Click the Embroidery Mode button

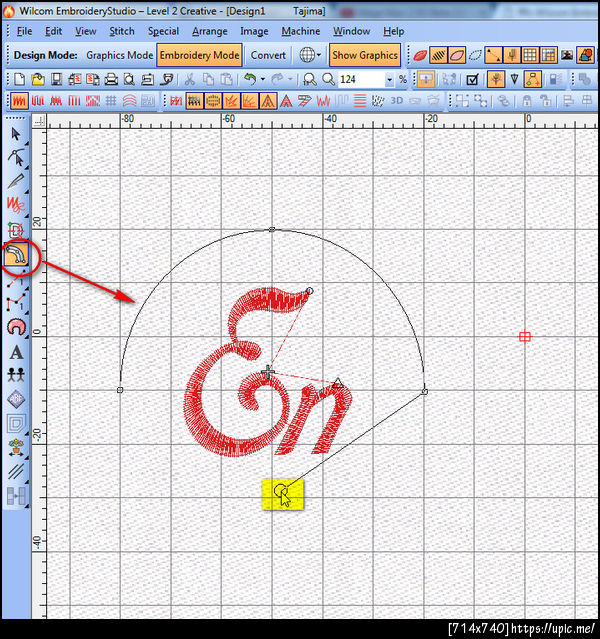point(199,55)
